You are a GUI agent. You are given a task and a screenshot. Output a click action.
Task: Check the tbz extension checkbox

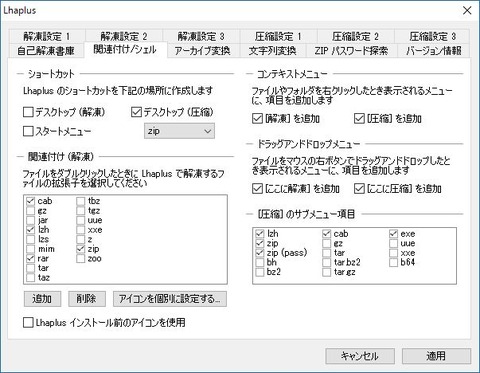coord(81,201)
